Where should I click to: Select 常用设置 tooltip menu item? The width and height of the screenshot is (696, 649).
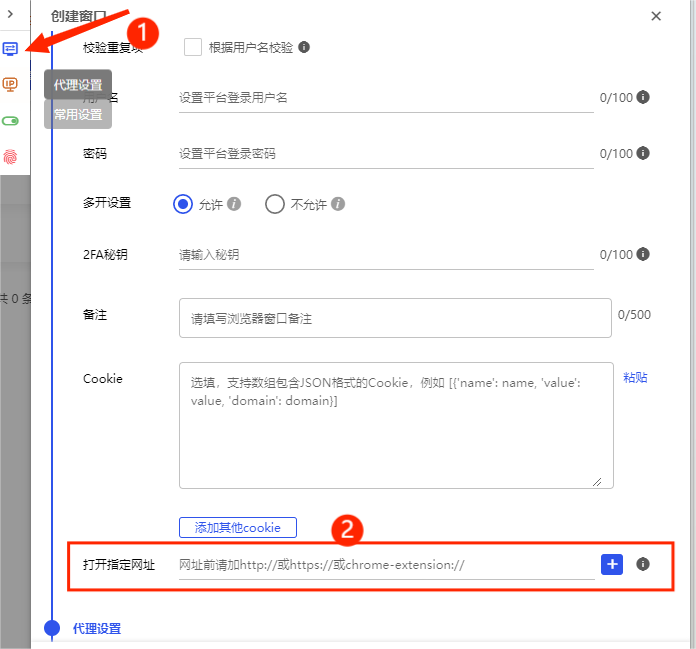point(78,114)
